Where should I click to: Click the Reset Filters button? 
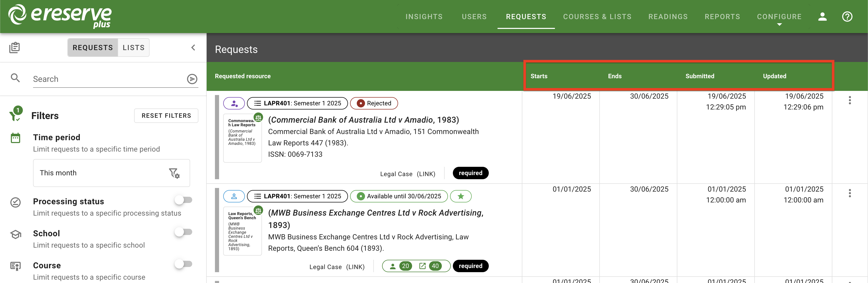tap(166, 116)
